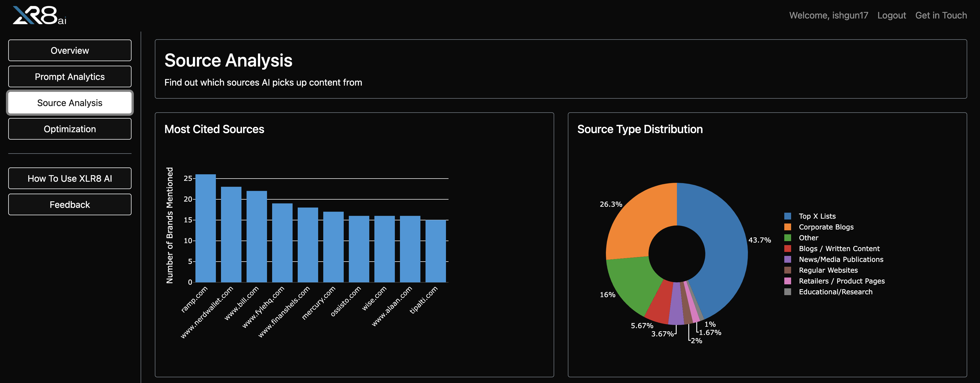Click the www.alaan.com bar

[410, 249]
